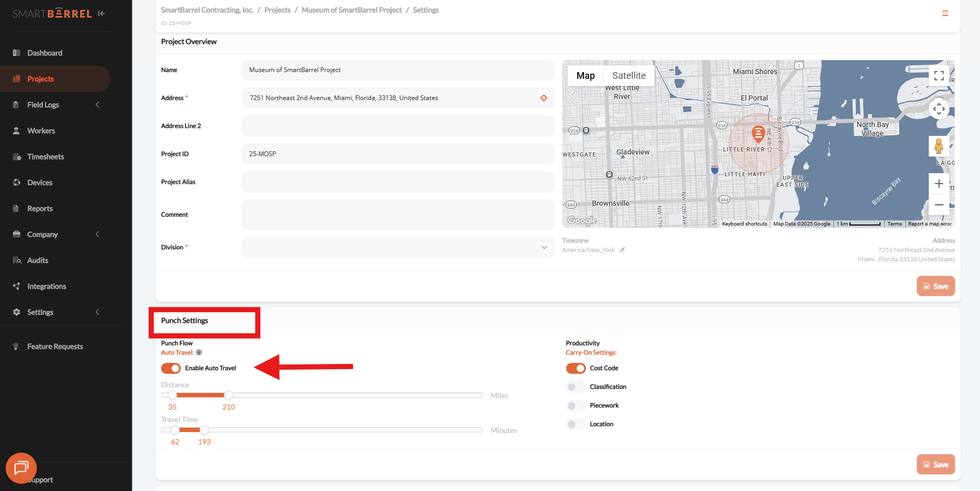The width and height of the screenshot is (980, 491).
Task: Open the orange hamburger menu icon
Action: point(945,13)
